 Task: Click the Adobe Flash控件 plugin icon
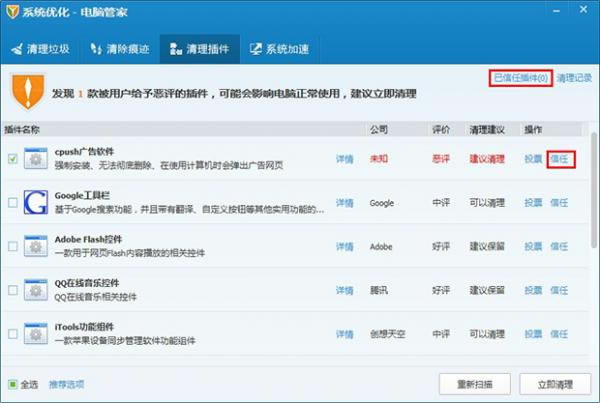tap(37, 247)
